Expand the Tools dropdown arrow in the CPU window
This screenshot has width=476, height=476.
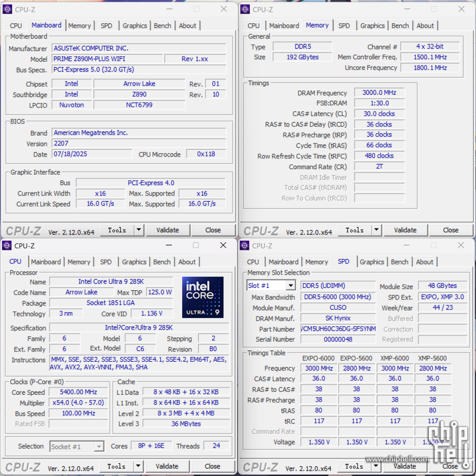(138, 466)
